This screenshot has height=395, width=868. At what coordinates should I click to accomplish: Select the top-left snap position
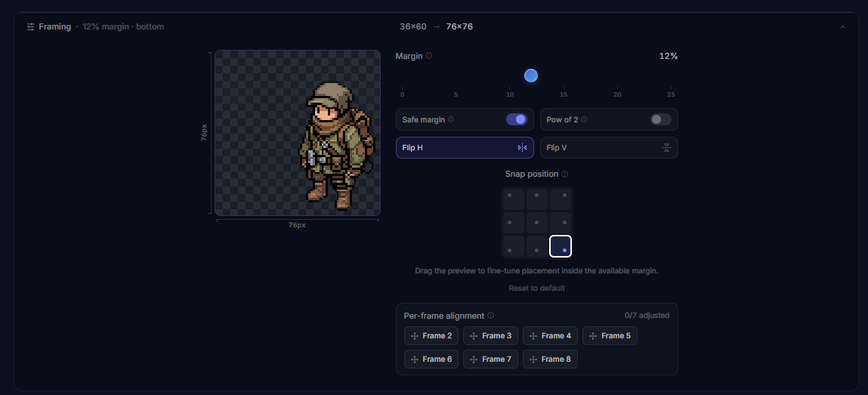click(511, 196)
